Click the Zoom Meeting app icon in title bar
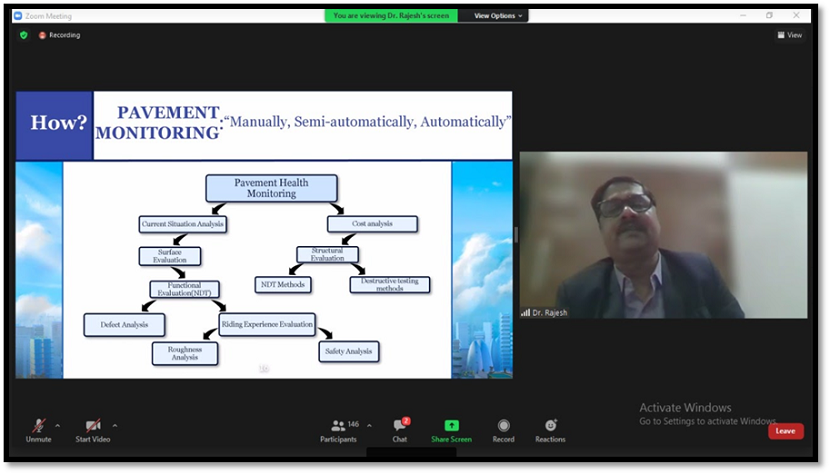The width and height of the screenshot is (830, 474). (17, 16)
